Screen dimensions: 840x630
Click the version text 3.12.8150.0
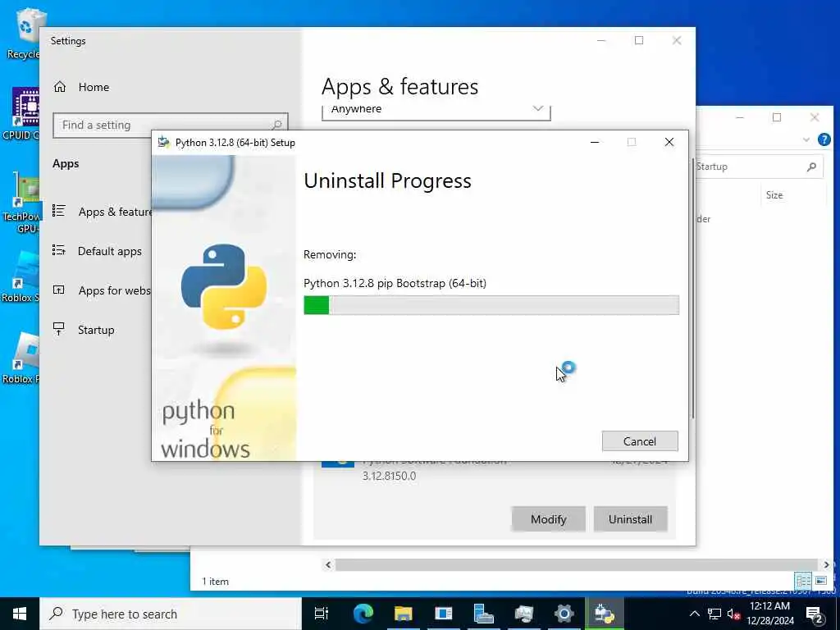click(x=389, y=476)
